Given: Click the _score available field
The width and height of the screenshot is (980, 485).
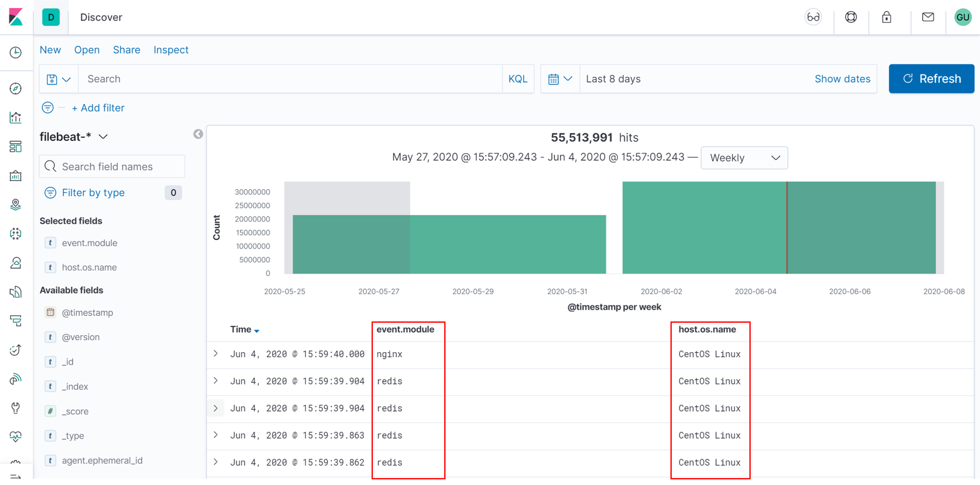Looking at the screenshot, I should pyautogui.click(x=75, y=412).
